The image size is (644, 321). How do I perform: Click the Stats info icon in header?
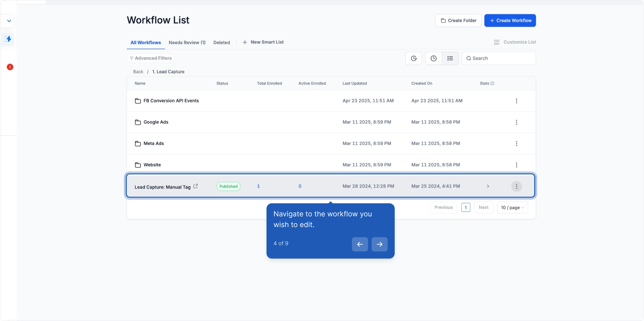pos(492,83)
